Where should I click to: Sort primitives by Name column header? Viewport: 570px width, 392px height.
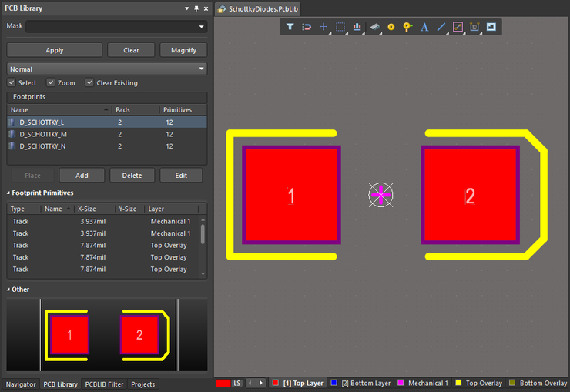(58, 209)
